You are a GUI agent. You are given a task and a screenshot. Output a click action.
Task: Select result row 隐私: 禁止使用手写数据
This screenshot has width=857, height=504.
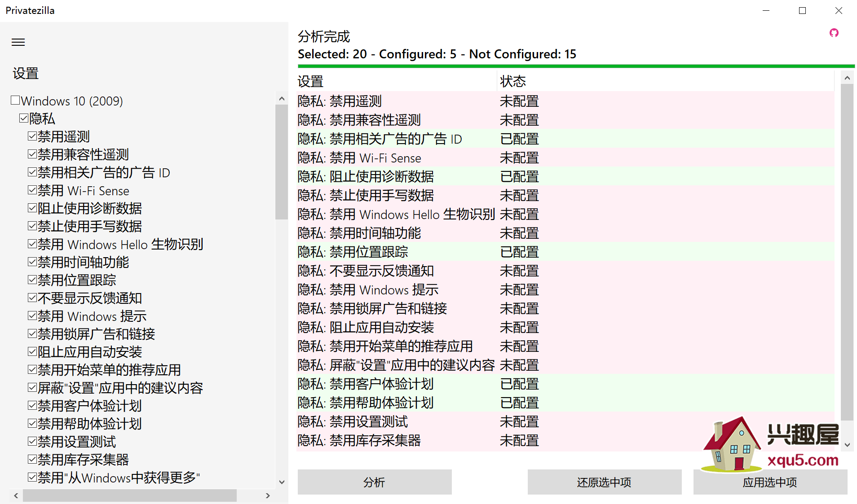tap(565, 195)
